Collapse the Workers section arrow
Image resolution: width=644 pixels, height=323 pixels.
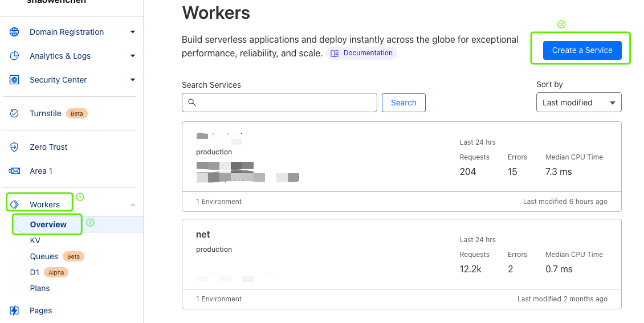[133, 205]
